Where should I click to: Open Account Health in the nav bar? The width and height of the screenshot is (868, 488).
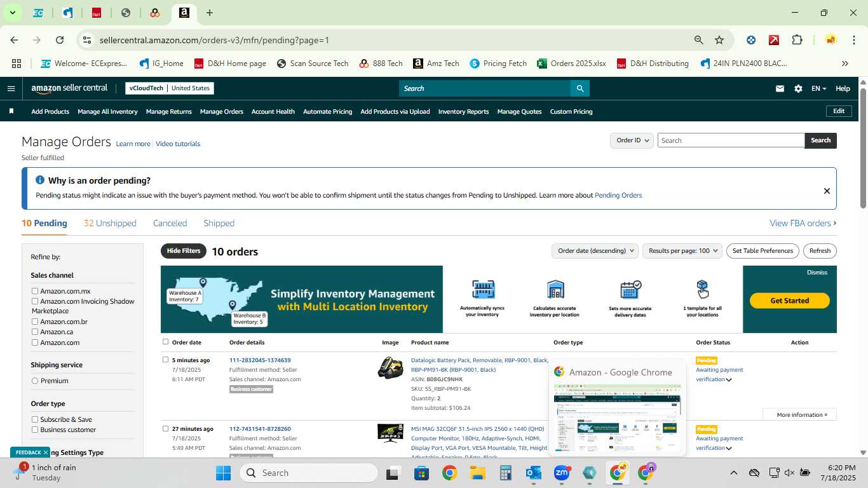coord(273,111)
